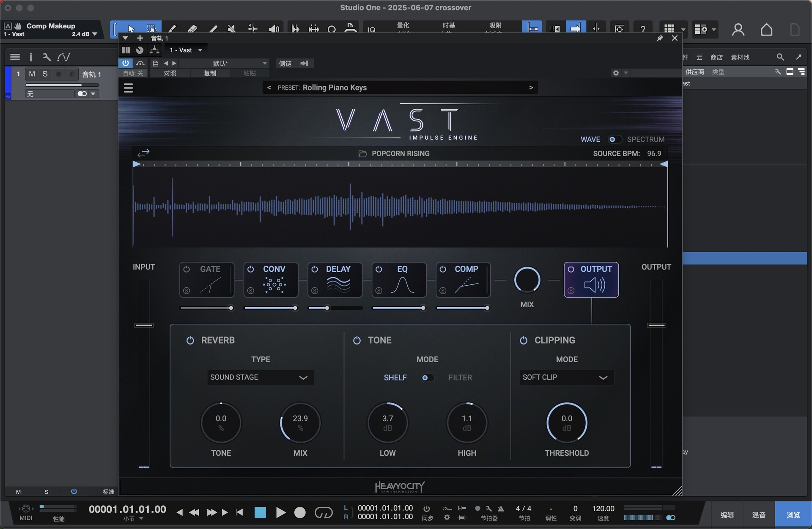Expand the Comp Makeup parameter dropdown
812x529 pixels.
[x=94, y=34]
